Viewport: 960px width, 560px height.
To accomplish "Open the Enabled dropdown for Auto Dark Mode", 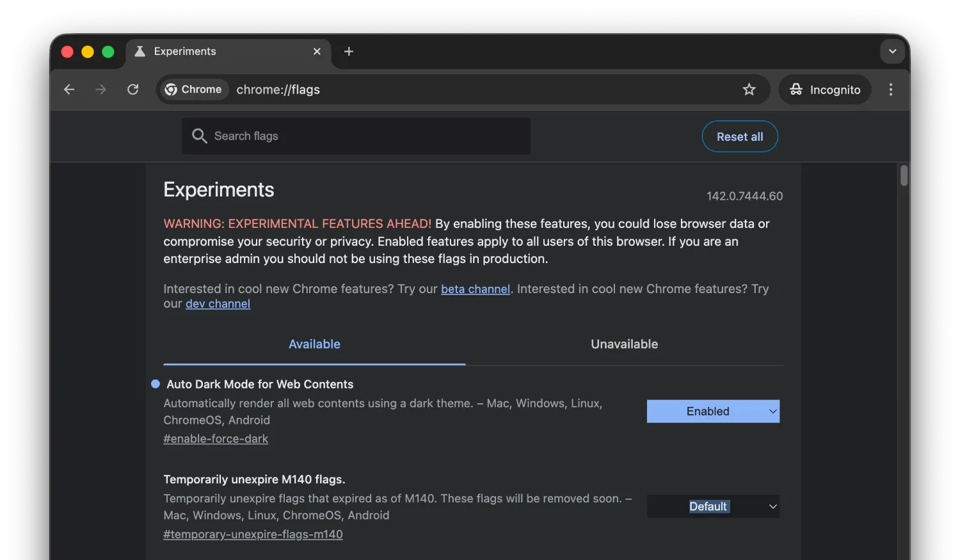I will pos(713,411).
